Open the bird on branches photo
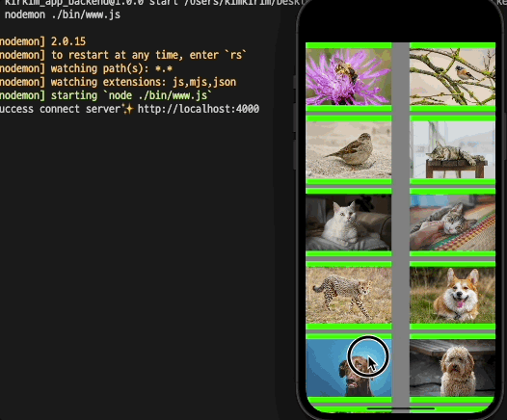The width and height of the screenshot is (507, 420). [x=452, y=77]
